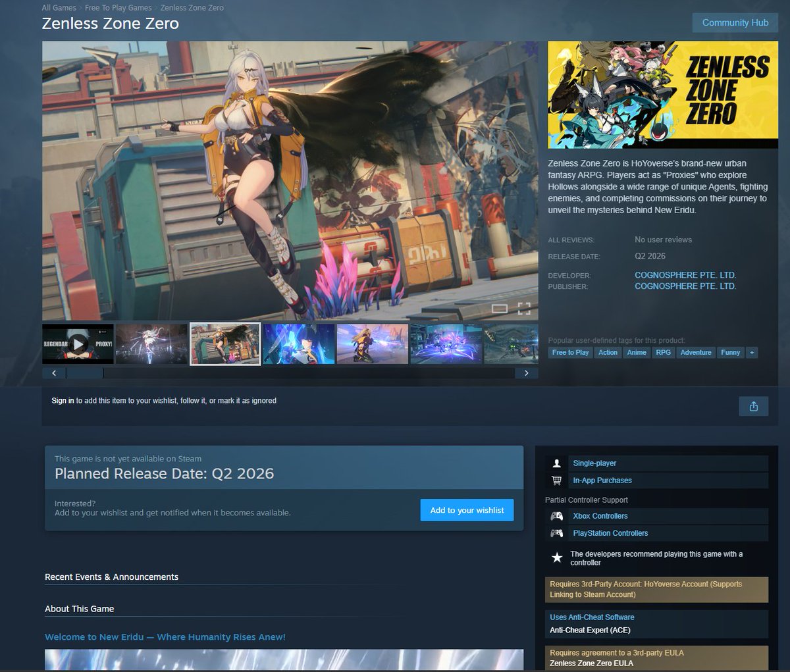Select the highlighted third screenshot thumbnail
Viewport: 790px width, 672px height.
[225, 344]
